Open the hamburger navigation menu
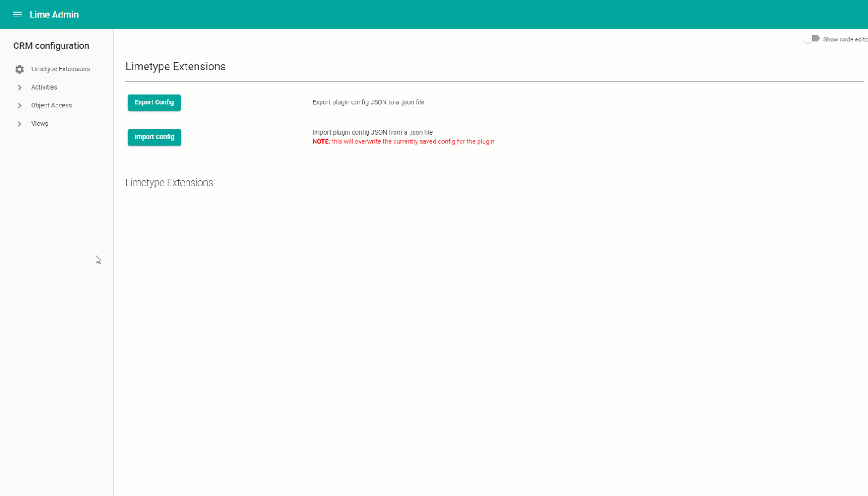Screen dimensions: 868x496 (17, 15)
